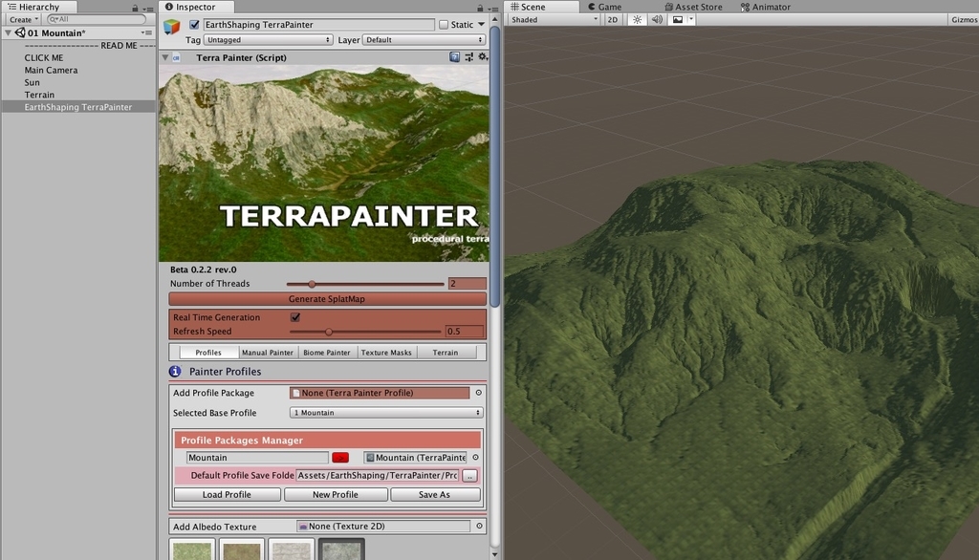Open Selected Base Profile dropdown

(x=386, y=413)
